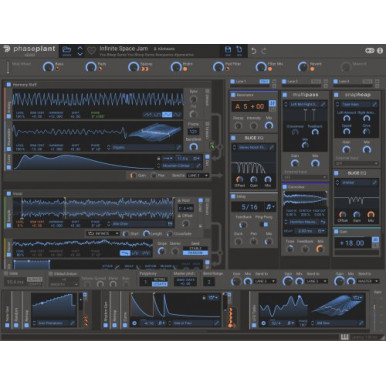Open Lane 2 Send to dropdown
The height and width of the screenshot is (386, 386).
coord(317,281)
